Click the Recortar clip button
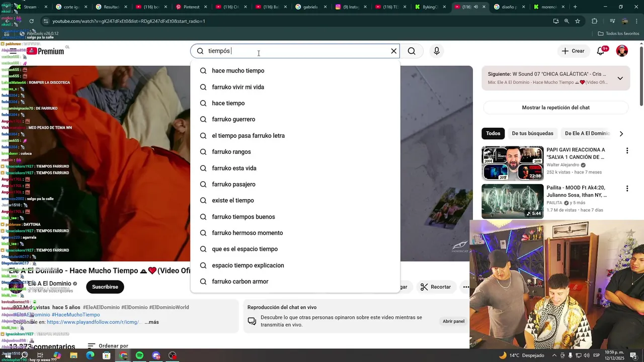Image resolution: width=644 pixels, height=362 pixels. [436, 287]
